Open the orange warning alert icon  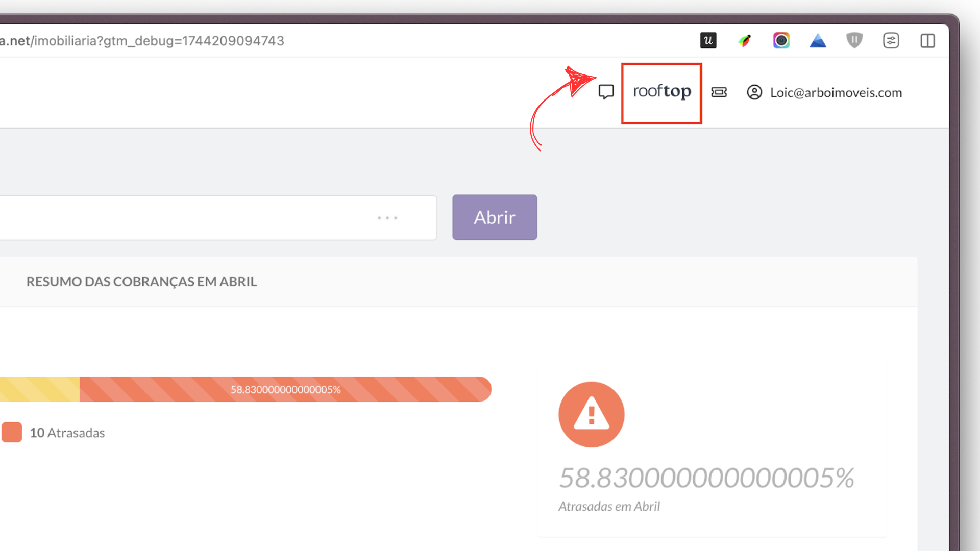point(592,414)
